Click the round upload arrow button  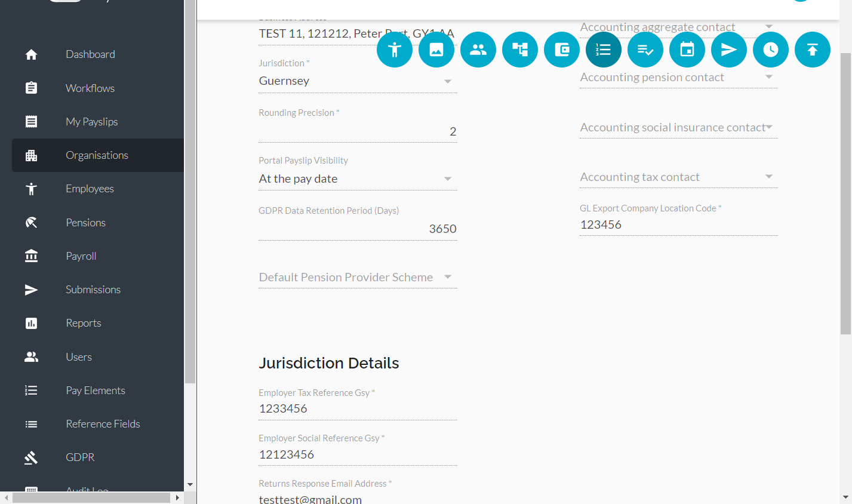point(813,50)
